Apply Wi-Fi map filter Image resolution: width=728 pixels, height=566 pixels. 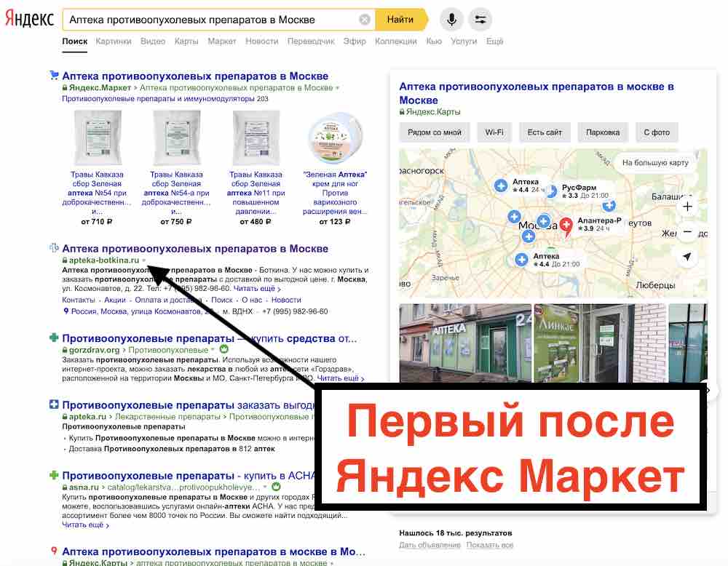coord(494,132)
